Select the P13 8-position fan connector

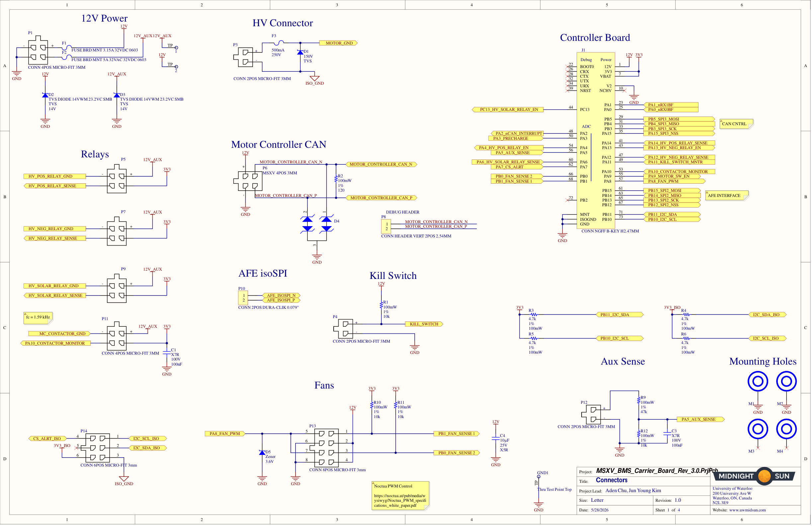[x=324, y=448]
